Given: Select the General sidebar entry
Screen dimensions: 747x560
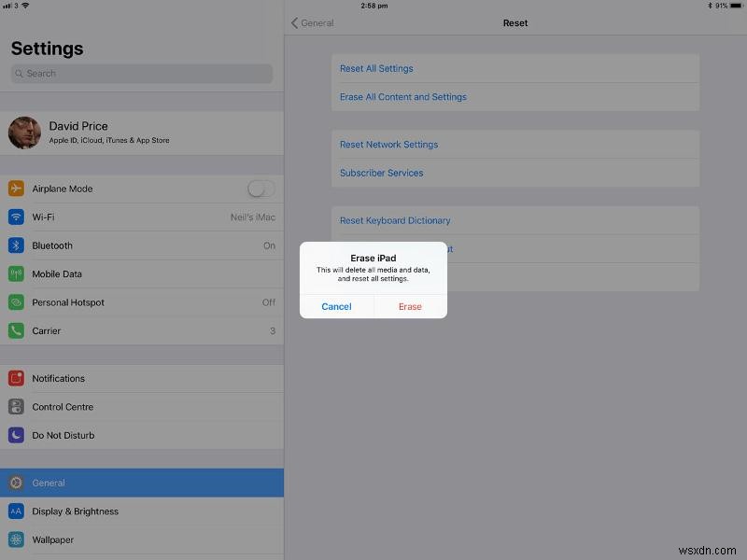Looking at the screenshot, I should 140,483.
